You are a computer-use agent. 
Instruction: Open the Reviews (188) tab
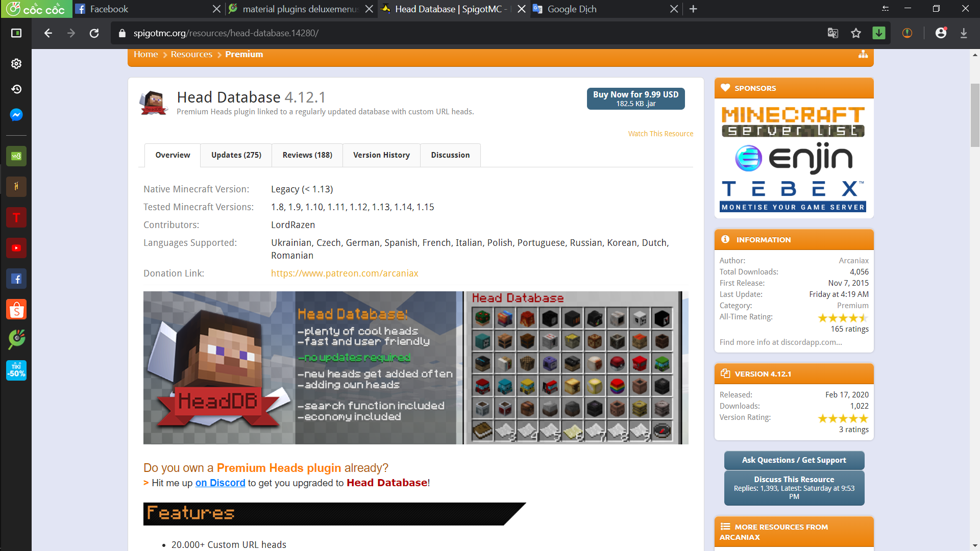[307, 155]
